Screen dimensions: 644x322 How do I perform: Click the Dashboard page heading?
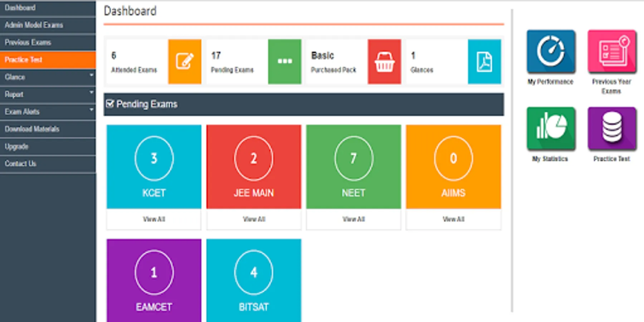[x=130, y=11]
